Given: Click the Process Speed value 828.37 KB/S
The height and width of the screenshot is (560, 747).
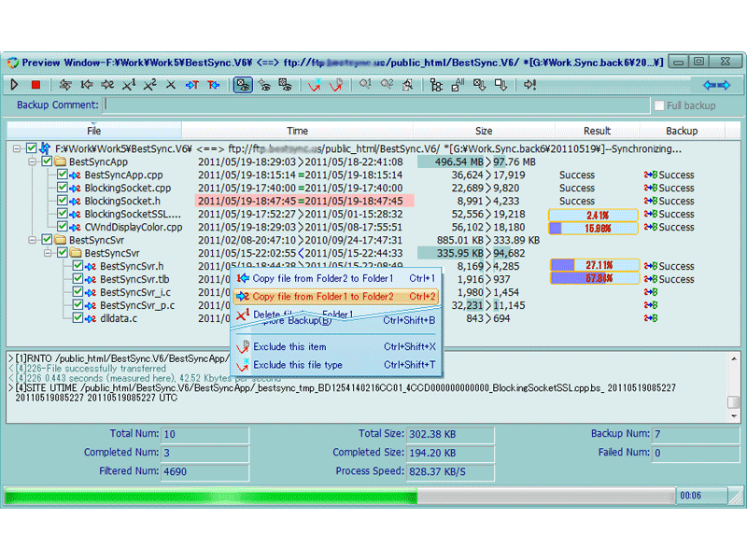Looking at the screenshot, I should [450, 471].
